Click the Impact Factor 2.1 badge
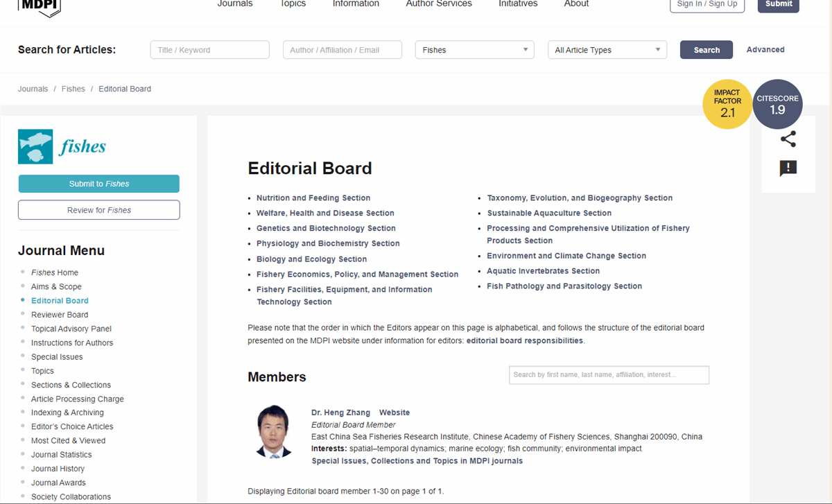This screenshot has width=832, height=504. click(x=727, y=105)
